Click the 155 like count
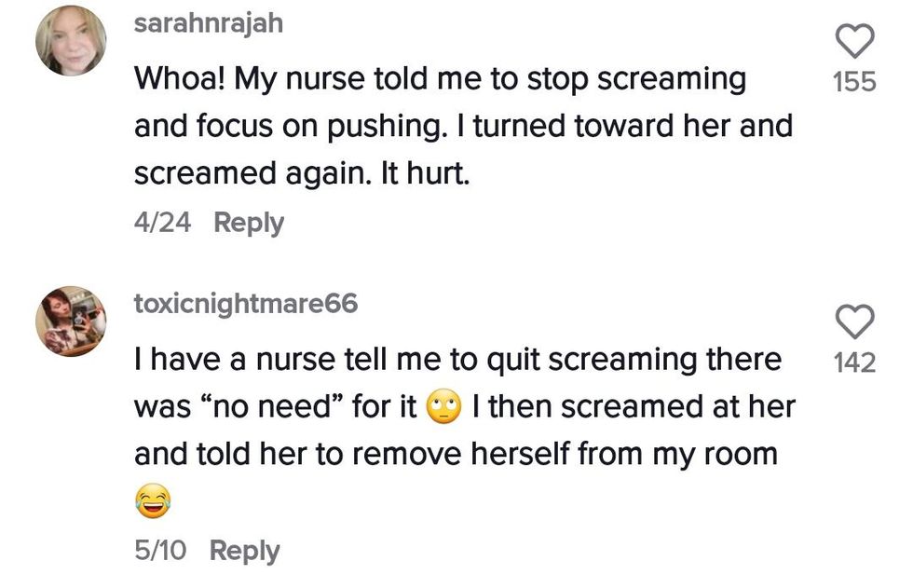The height and width of the screenshot is (588, 913). tap(854, 82)
